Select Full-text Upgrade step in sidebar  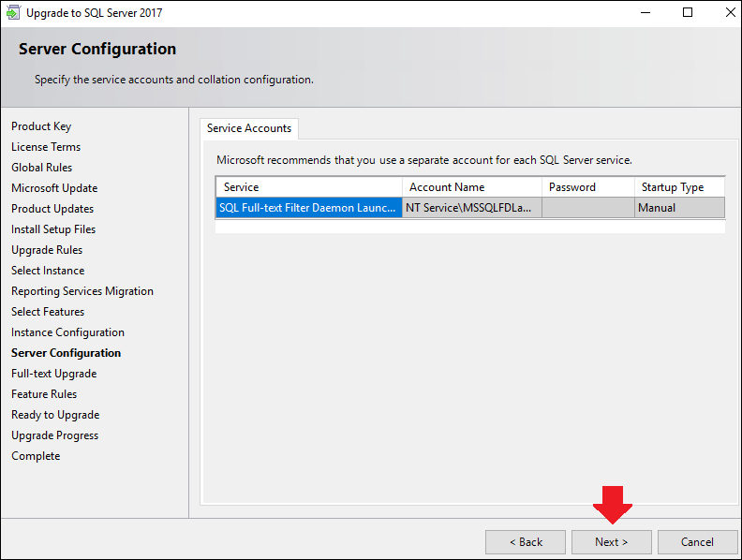coord(54,374)
